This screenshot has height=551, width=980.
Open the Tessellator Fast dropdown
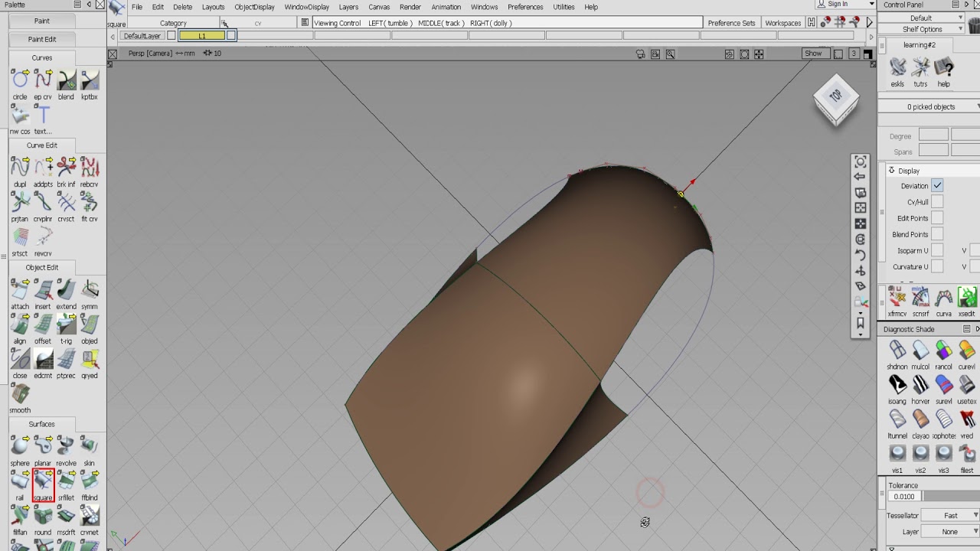(x=950, y=516)
